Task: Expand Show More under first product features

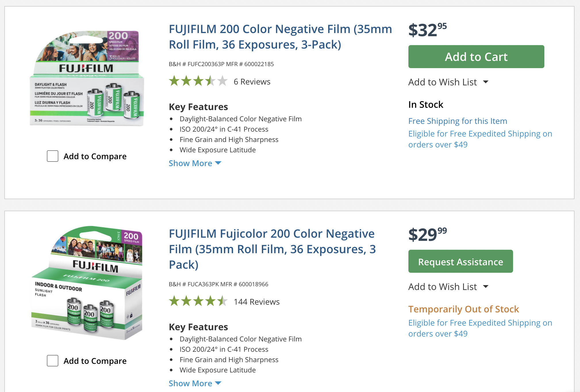Action: (x=195, y=163)
